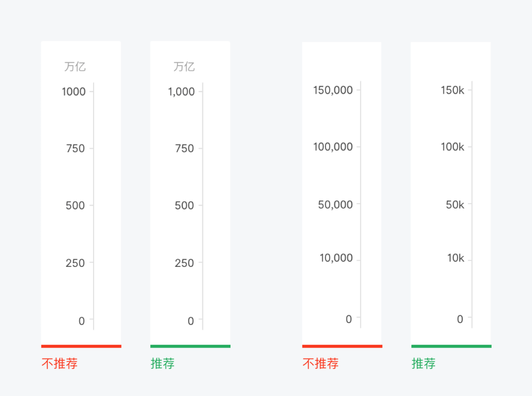Select the 1,000 axis label with comma
The height and width of the screenshot is (396, 532).
pyautogui.click(x=182, y=91)
